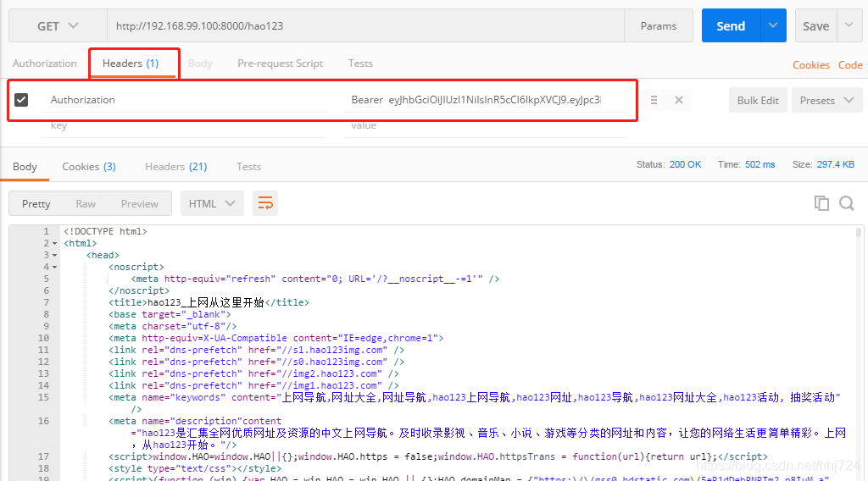Open the Pre-request Script tab
The height and width of the screenshot is (481, 868).
(280, 64)
